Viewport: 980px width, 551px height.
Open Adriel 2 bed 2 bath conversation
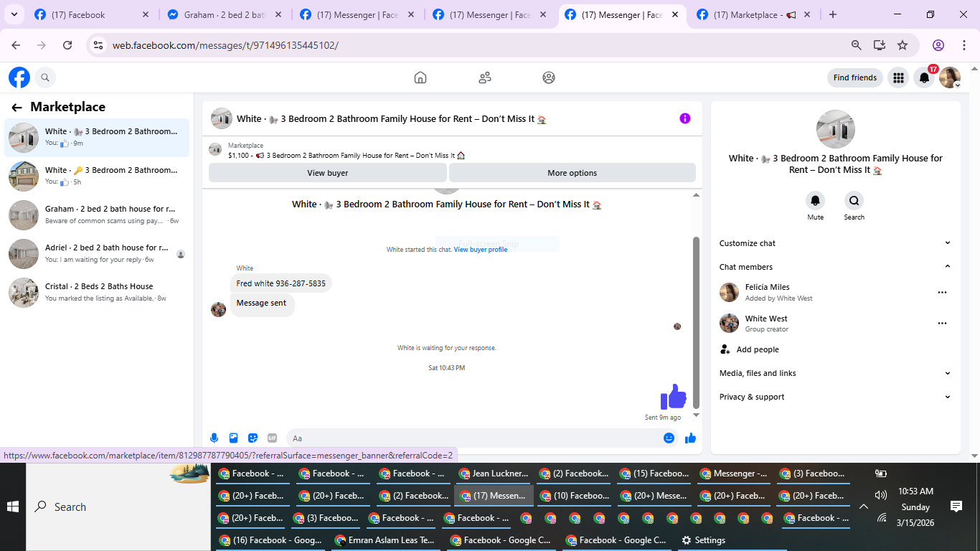[x=97, y=253]
